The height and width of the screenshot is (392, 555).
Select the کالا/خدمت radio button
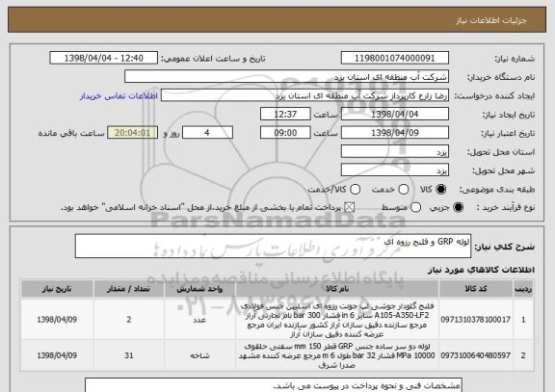pyautogui.click(x=355, y=190)
